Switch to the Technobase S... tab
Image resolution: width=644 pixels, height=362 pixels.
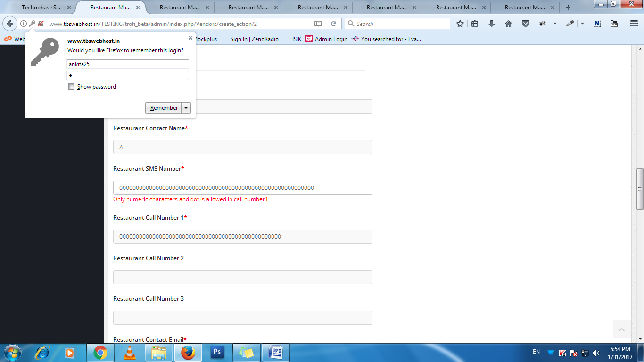(x=41, y=8)
